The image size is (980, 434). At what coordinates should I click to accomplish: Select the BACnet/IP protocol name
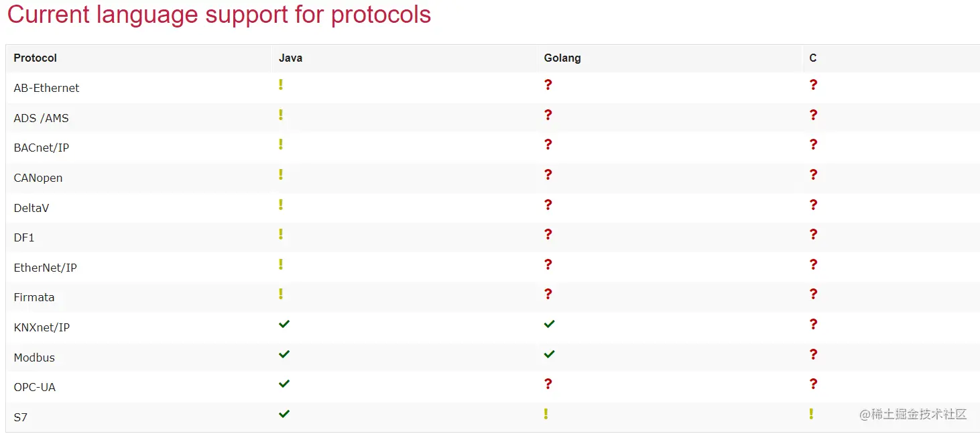[42, 148]
